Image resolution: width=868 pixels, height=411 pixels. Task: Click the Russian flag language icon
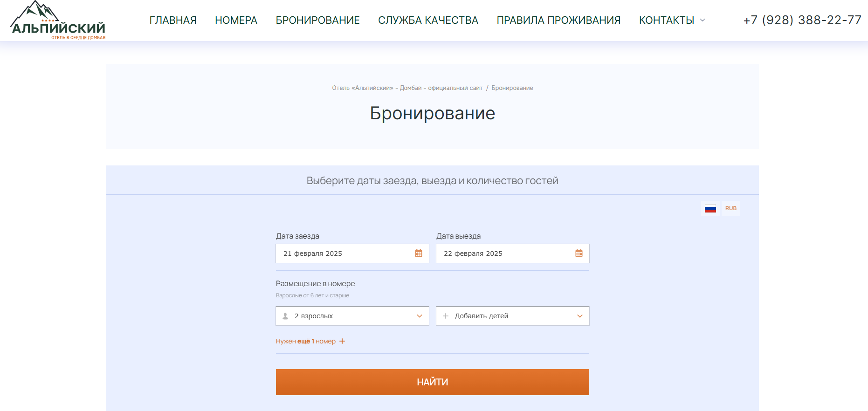click(x=710, y=208)
